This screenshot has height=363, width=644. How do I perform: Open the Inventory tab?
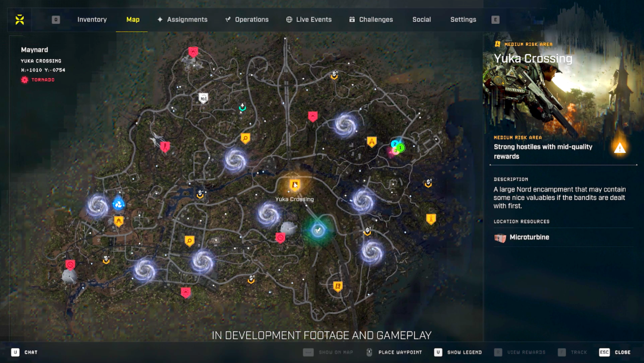tap(92, 19)
